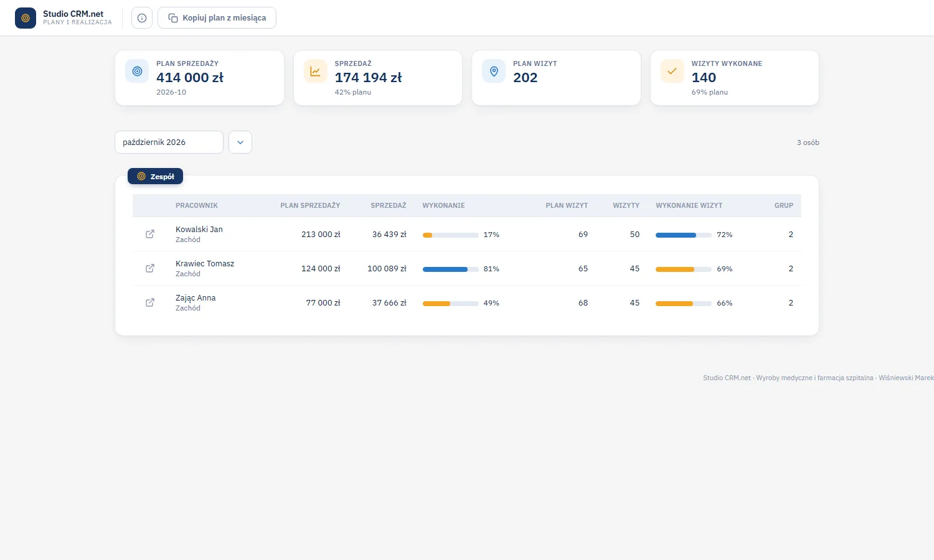This screenshot has width=934, height=560.
Task: Click the Studio CRM.net logo icon
Action: pyautogui.click(x=26, y=18)
